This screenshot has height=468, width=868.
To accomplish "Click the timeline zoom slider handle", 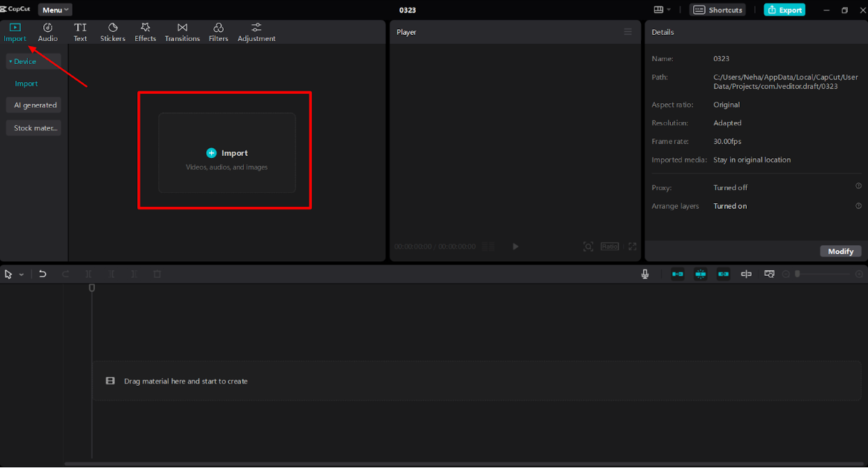I will (x=798, y=274).
